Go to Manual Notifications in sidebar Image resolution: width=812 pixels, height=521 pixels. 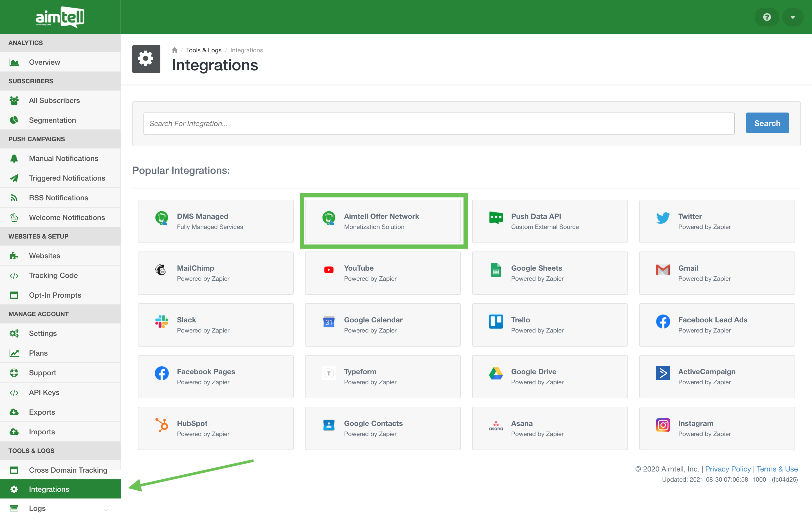[x=63, y=158]
